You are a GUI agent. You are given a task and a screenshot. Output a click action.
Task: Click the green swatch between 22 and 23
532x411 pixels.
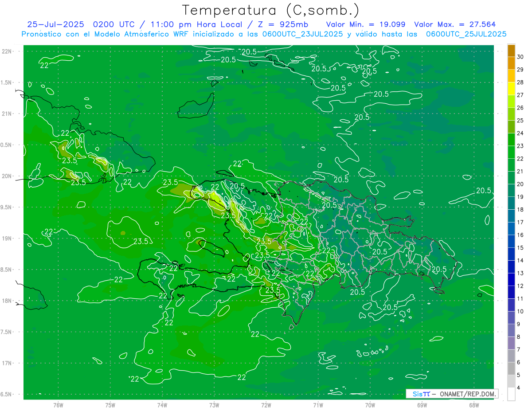click(511, 153)
